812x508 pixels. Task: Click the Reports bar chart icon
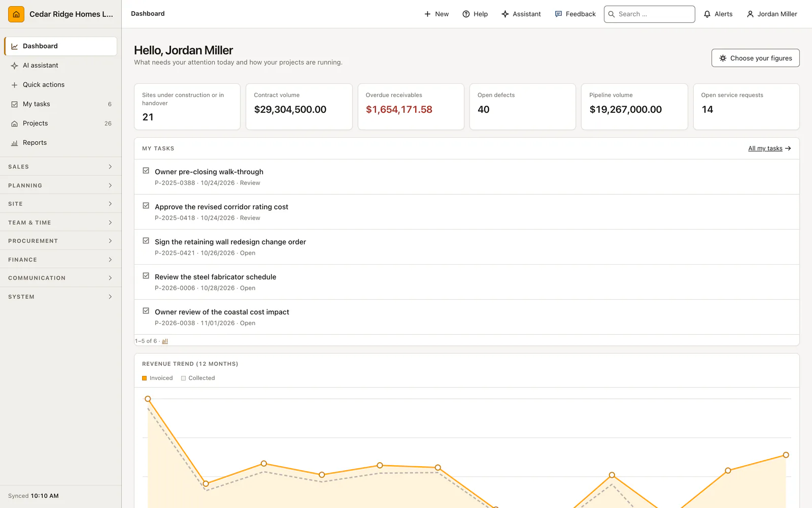point(15,143)
